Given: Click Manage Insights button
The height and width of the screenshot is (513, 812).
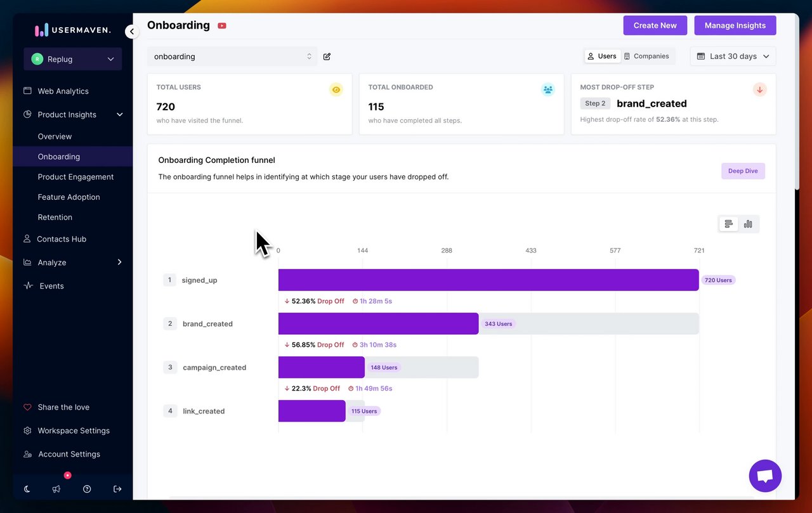Looking at the screenshot, I should click(x=735, y=25).
